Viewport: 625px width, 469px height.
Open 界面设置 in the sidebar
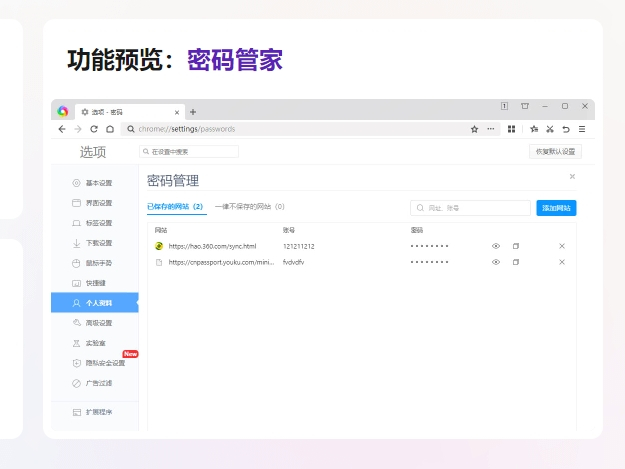95,203
